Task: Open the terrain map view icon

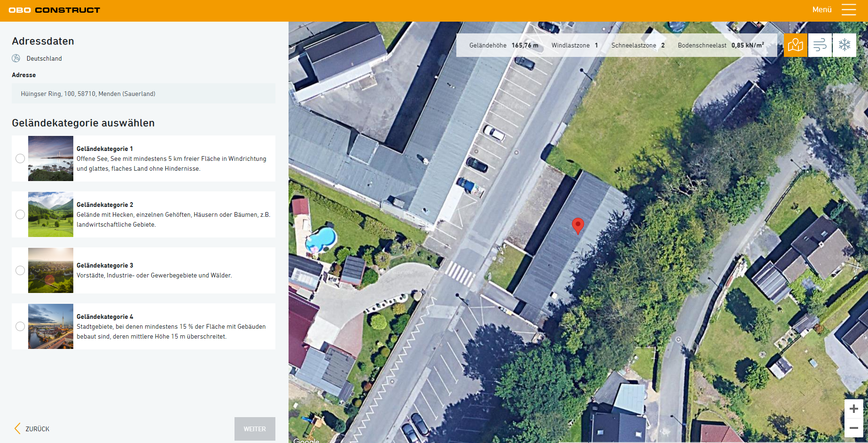Action: tap(795, 45)
